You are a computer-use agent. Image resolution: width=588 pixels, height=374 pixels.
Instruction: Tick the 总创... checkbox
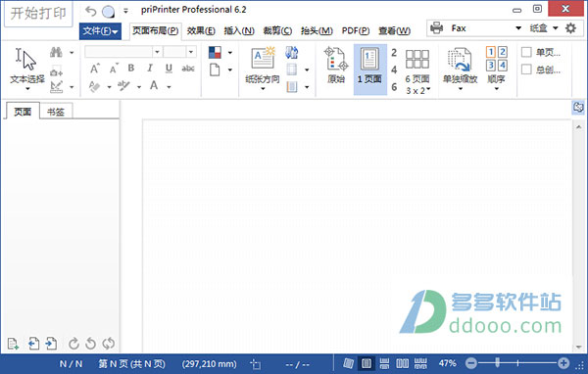point(526,70)
